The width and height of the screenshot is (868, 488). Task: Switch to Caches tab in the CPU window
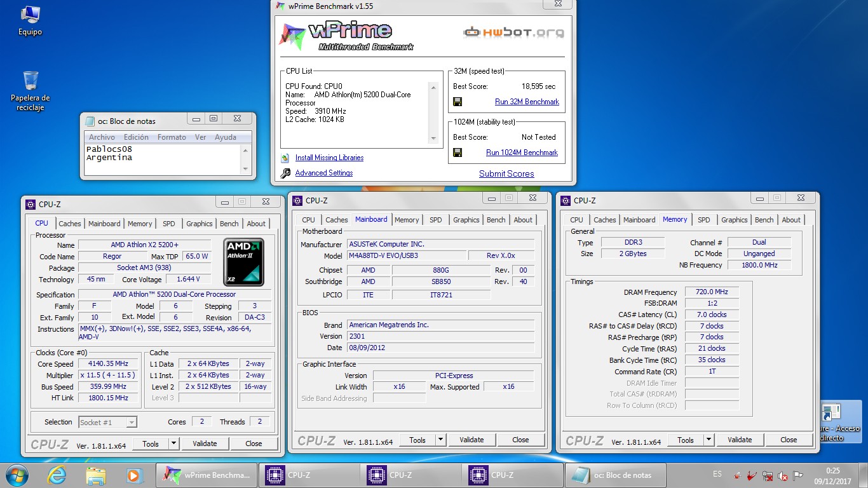pos(70,224)
